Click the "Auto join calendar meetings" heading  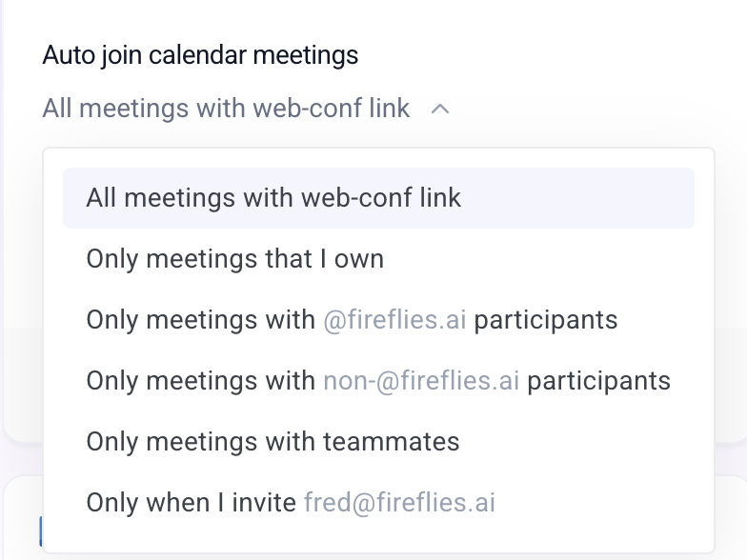200,55
